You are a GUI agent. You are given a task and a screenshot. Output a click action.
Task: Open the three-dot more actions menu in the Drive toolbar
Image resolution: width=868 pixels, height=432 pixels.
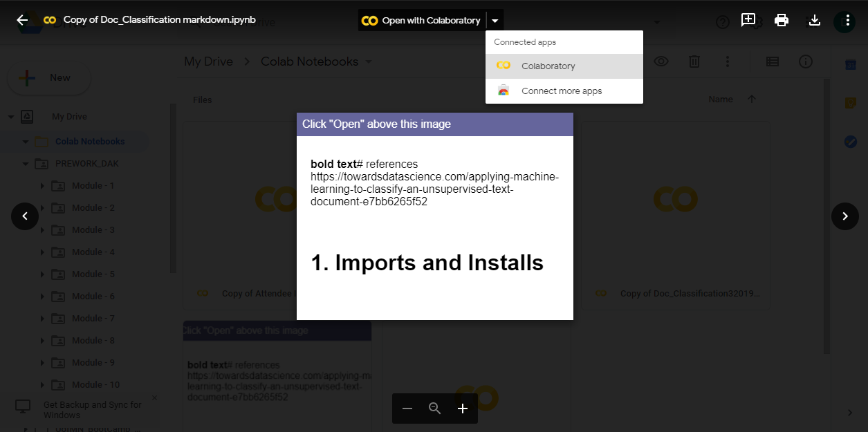[x=728, y=62]
